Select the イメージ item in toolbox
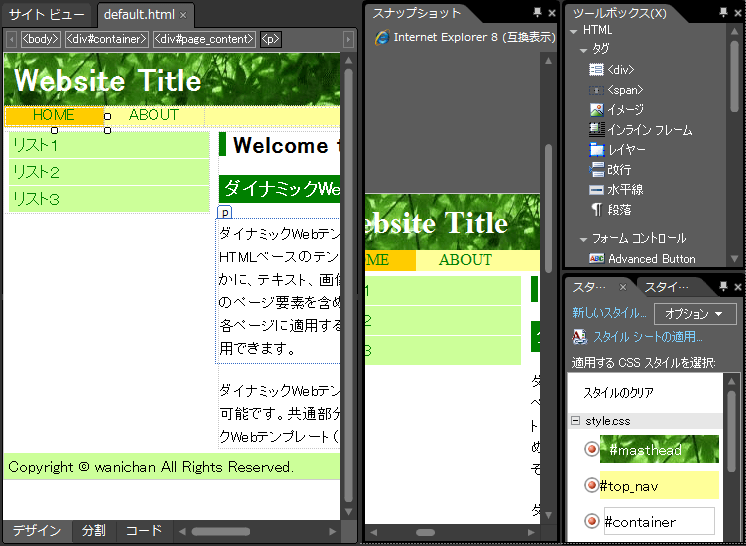 [x=617, y=110]
